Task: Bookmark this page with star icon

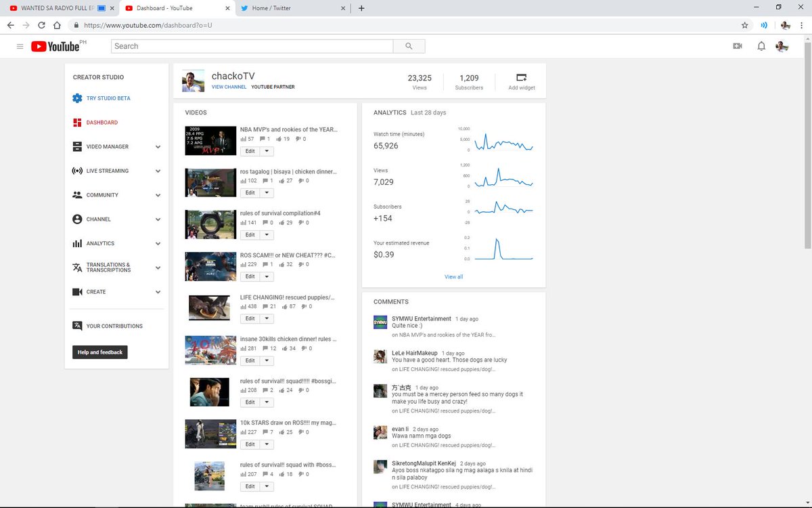Action: (x=744, y=25)
